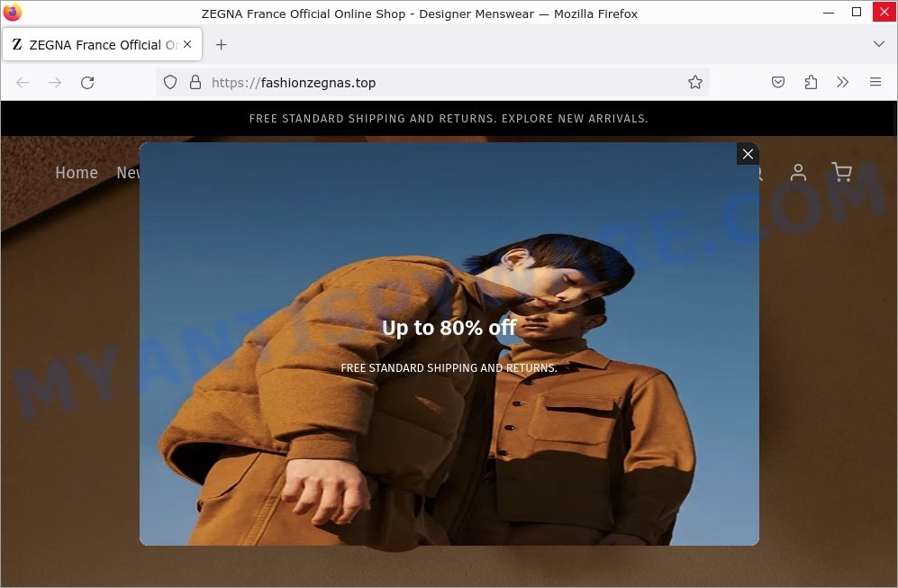Open the shopping cart icon
This screenshot has width=898, height=588.
[841, 172]
